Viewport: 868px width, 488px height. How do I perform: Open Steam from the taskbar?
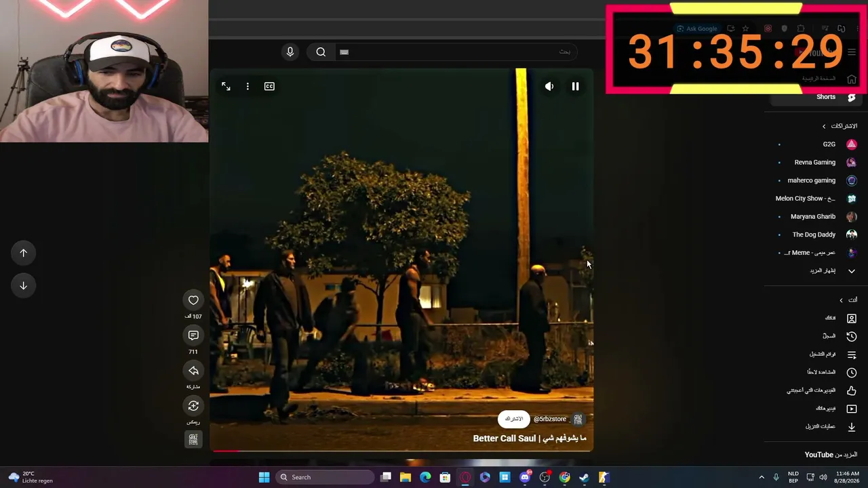[x=584, y=477]
